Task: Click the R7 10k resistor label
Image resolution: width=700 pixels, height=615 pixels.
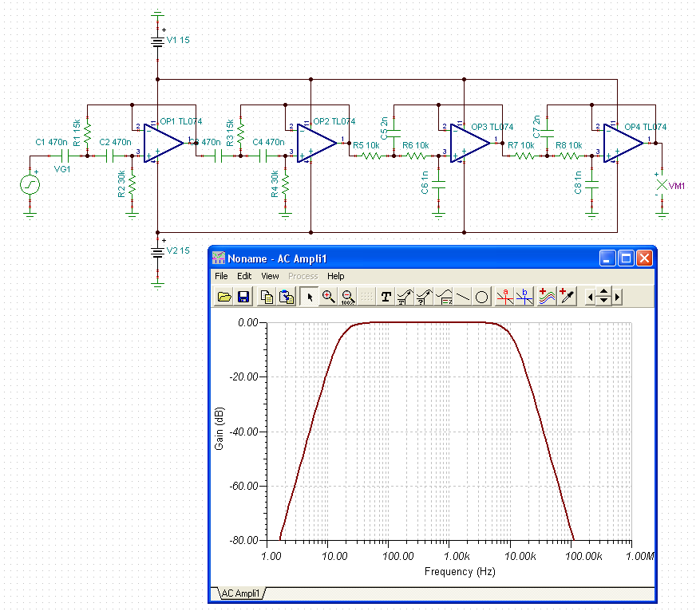Action: 520,145
